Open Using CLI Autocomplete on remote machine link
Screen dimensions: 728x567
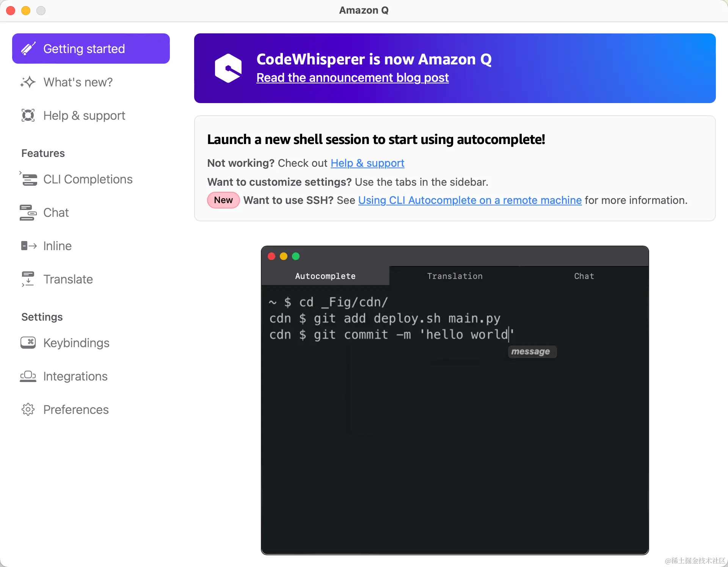(x=469, y=200)
